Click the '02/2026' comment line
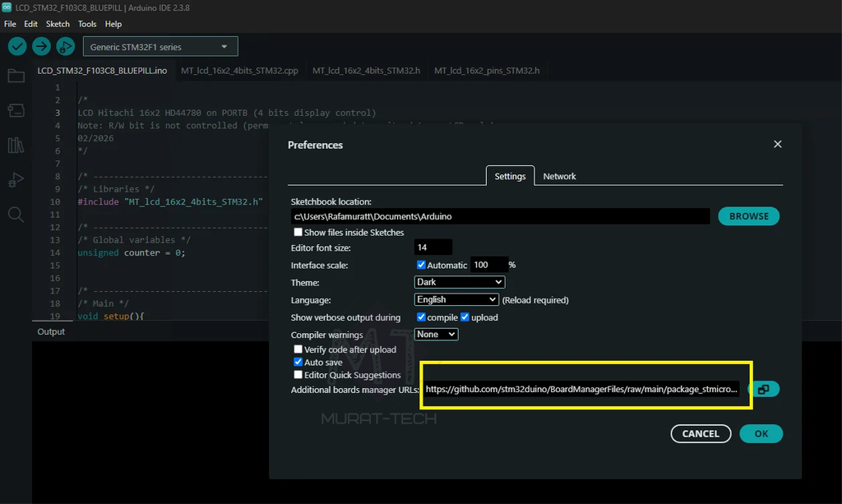 [x=95, y=138]
